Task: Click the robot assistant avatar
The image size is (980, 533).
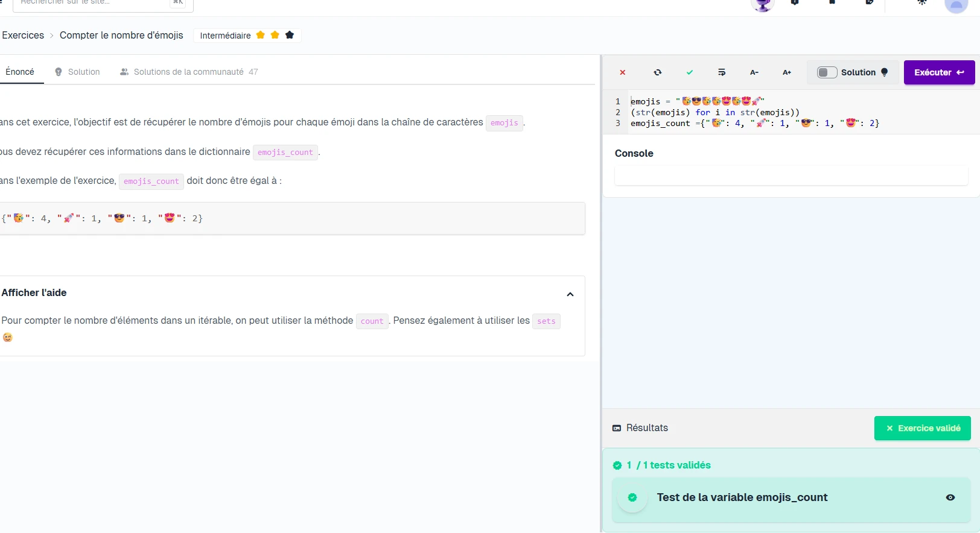Action: 763,5
